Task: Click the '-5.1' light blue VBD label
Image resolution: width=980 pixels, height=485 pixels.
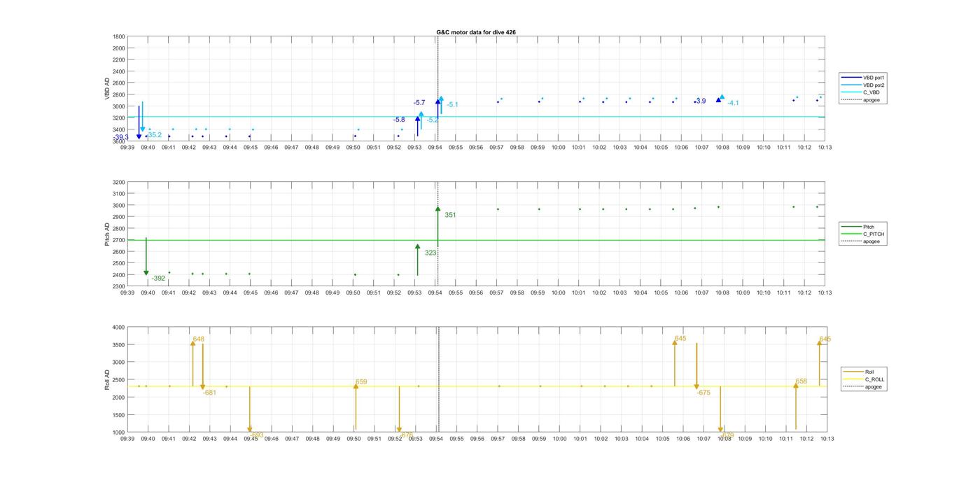Action: tap(453, 104)
